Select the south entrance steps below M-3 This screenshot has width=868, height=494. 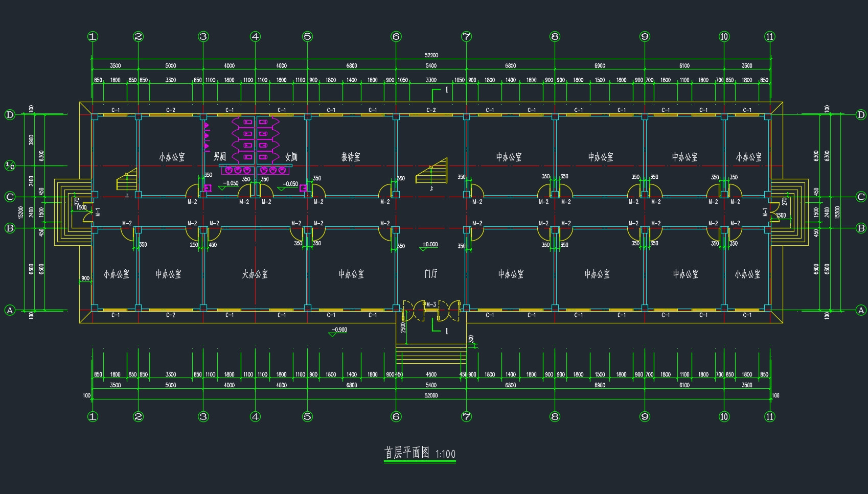click(431, 354)
